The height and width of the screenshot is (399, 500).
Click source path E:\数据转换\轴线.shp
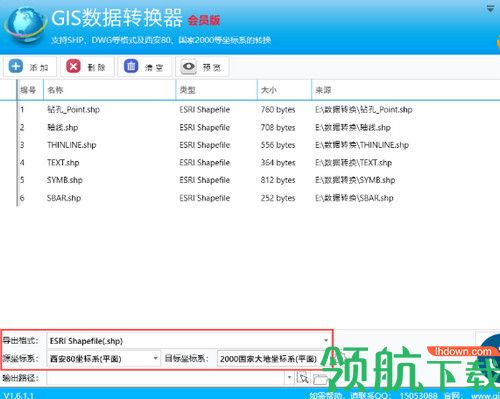353,127
